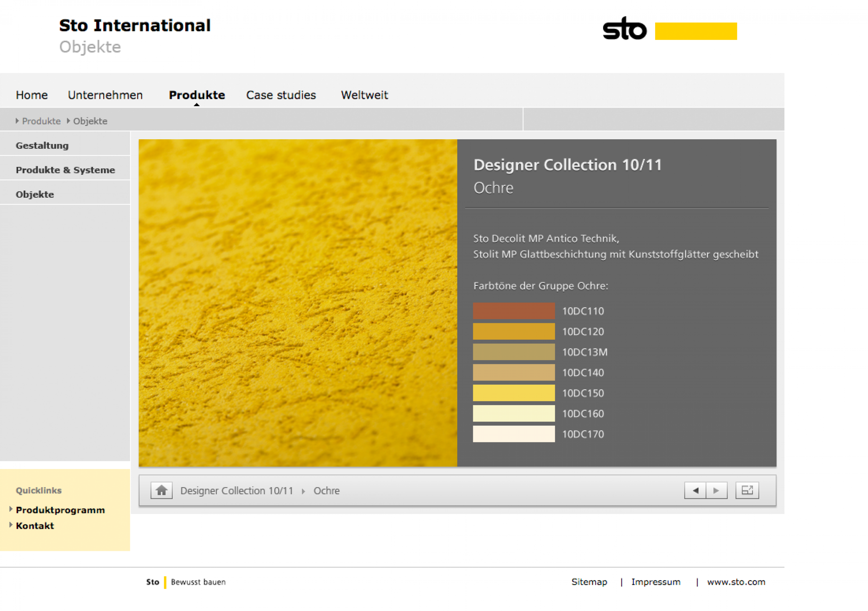
Task: Click the ochre plaster texture image
Action: coord(298,302)
